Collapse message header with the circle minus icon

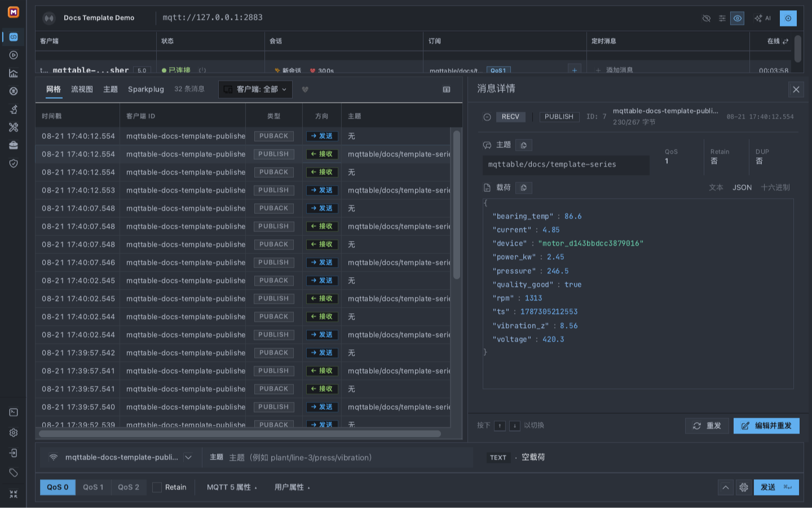(x=487, y=117)
